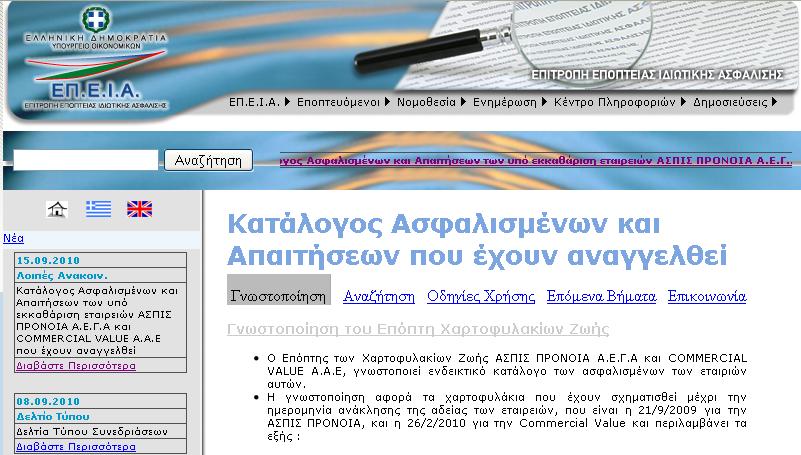
Task: Open the Κέντρο Πληροφοριών menu
Action: (x=615, y=102)
